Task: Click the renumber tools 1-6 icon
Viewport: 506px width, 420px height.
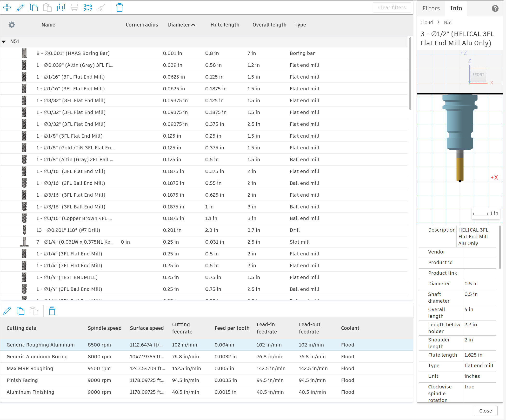Action: 88,7
